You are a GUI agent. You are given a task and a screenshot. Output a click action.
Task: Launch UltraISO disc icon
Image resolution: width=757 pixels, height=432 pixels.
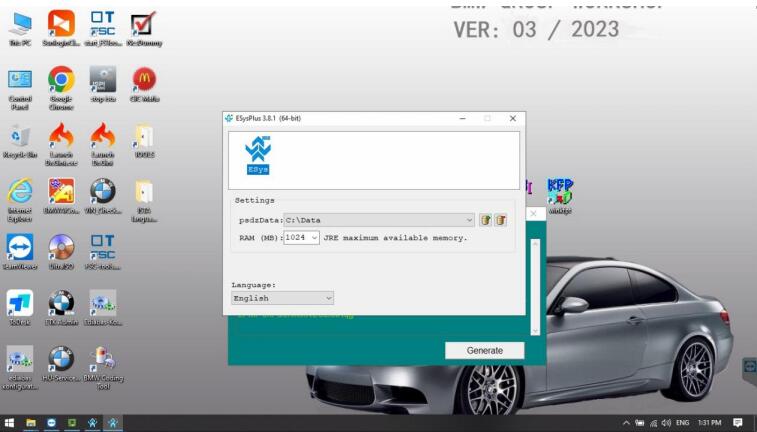(61, 252)
